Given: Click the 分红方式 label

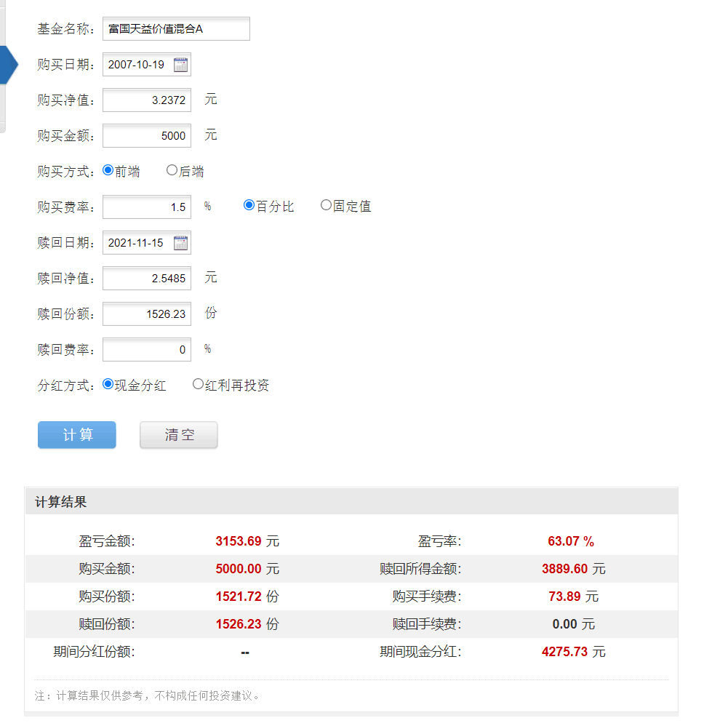Looking at the screenshot, I should 66,386.
